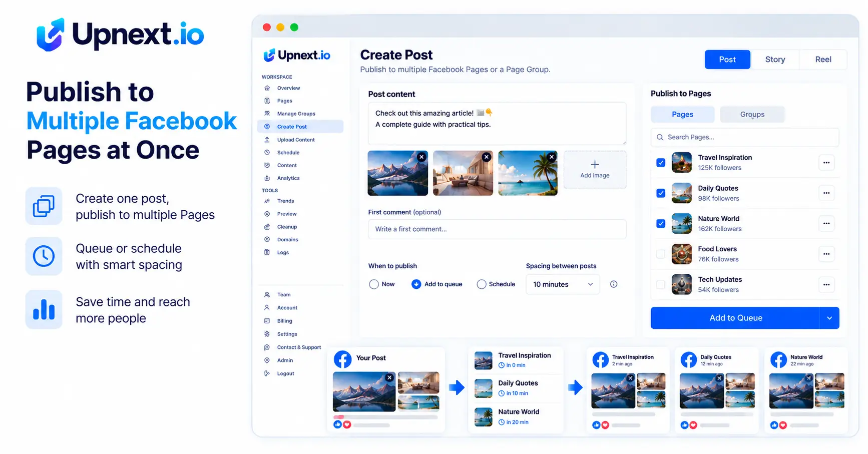Click the Logout icon in sidebar
The height and width of the screenshot is (454, 868).
pyautogui.click(x=267, y=373)
